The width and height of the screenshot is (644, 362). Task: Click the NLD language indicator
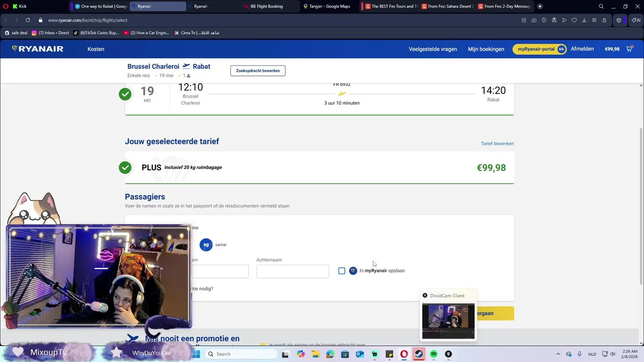(x=592, y=354)
